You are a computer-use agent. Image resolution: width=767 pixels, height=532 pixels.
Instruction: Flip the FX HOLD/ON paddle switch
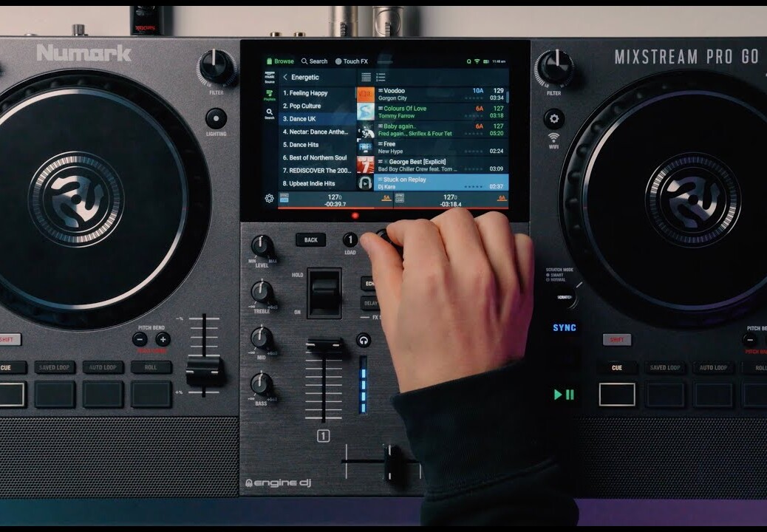[x=324, y=293]
